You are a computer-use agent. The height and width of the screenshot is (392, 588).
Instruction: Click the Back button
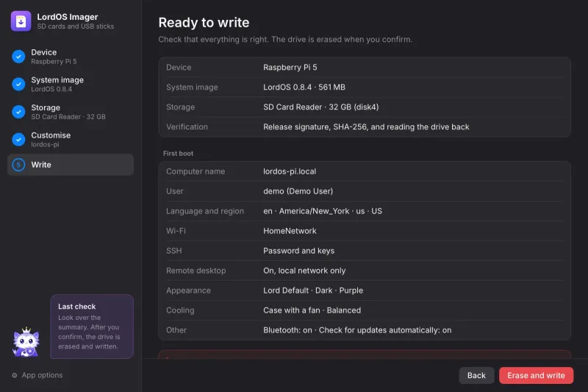[476, 376]
